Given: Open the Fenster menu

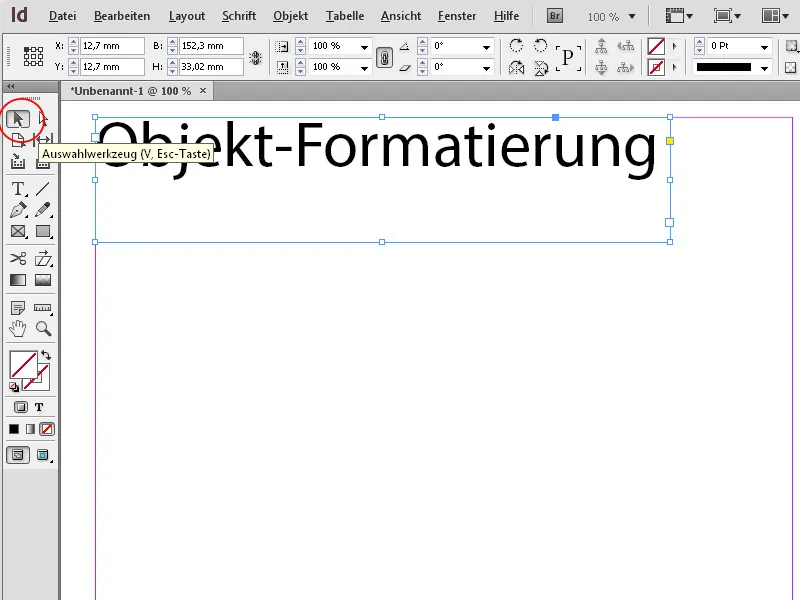Looking at the screenshot, I should pos(457,16).
